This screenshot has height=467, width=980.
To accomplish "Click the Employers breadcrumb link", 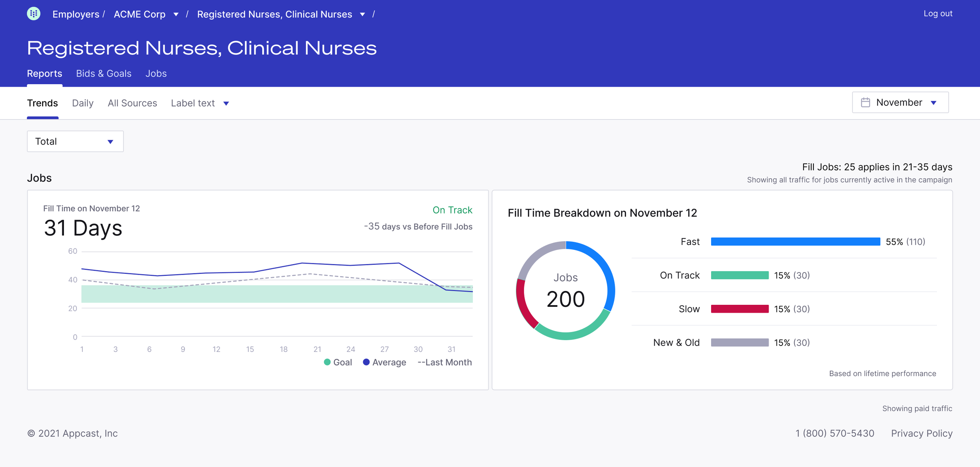I will 76,14.
